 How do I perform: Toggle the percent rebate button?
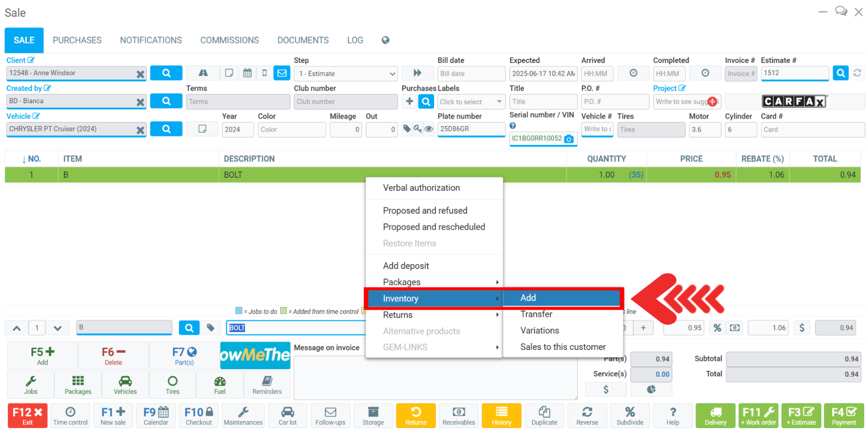(x=717, y=328)
